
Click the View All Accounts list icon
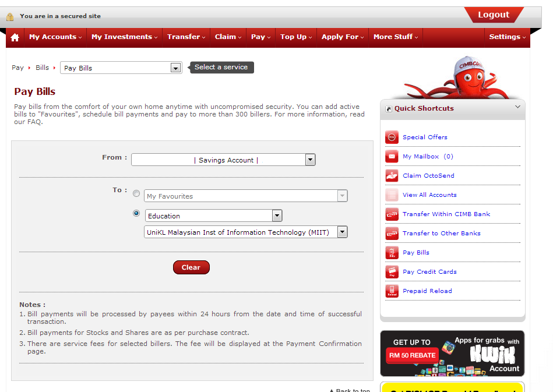pos(392,195)
